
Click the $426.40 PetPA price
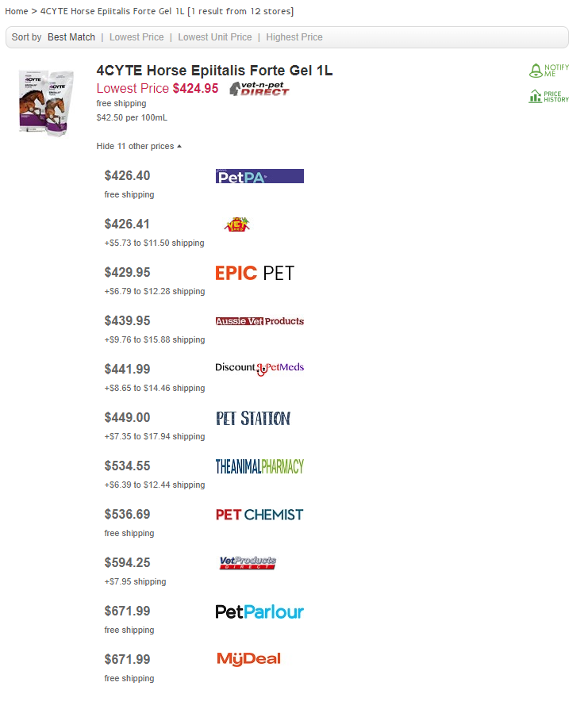point(127,176)
